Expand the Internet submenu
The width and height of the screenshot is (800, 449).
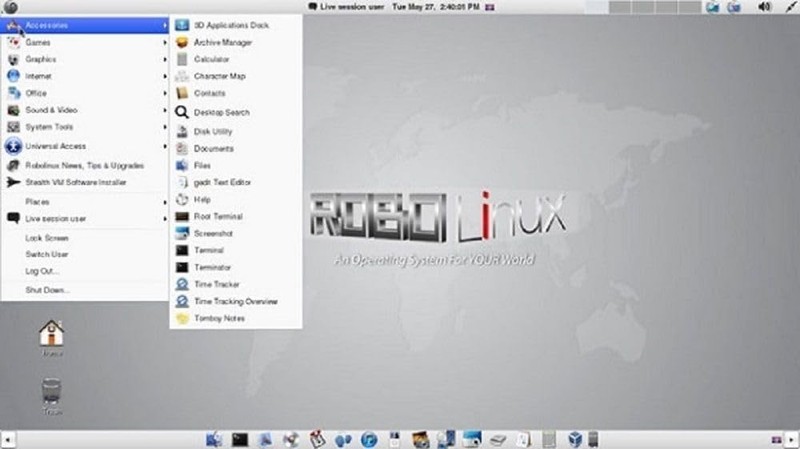(x=86, y=76)
